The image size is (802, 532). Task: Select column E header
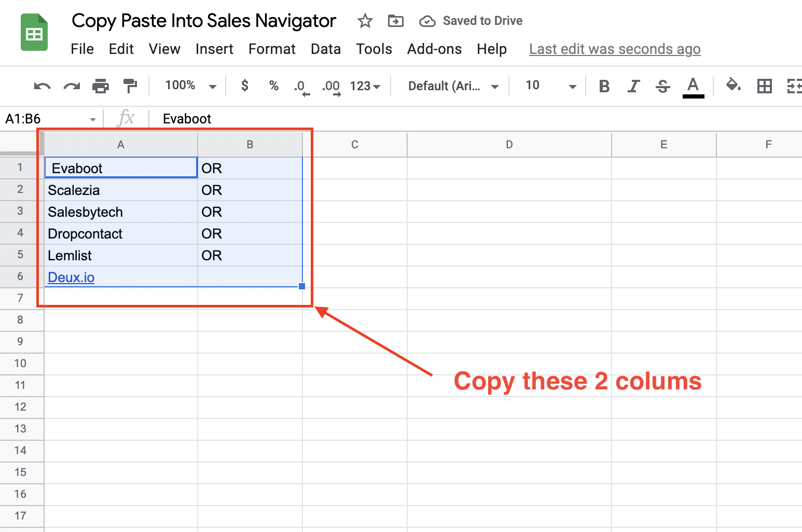[x=664, y=145]
